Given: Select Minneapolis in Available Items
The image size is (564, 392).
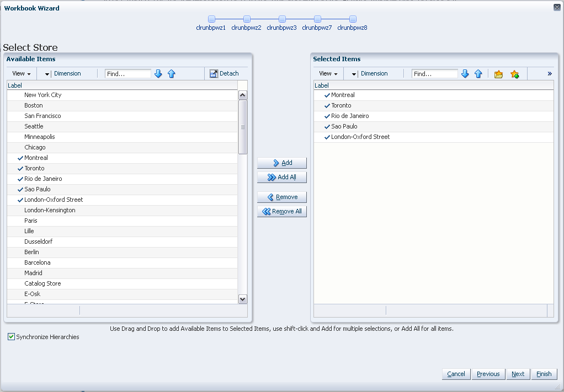Looking at the screenshot, I should 123,137.
